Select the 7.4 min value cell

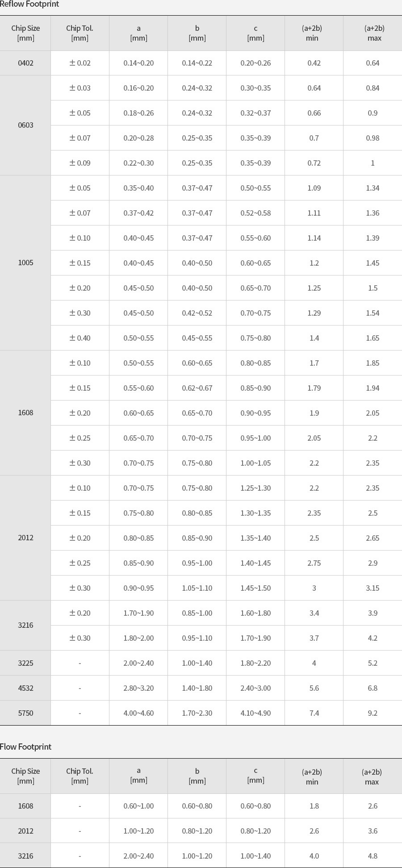(x=314, y=713)
